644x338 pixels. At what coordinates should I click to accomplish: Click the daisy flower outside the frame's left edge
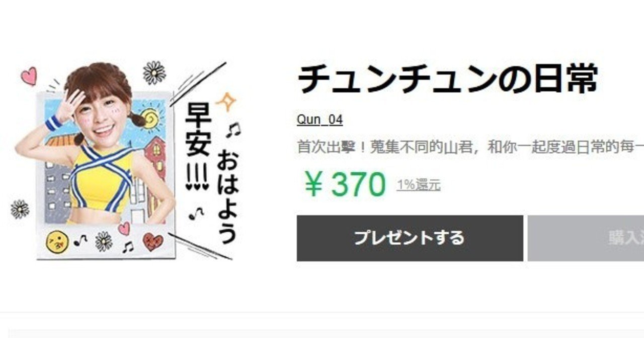20,209
